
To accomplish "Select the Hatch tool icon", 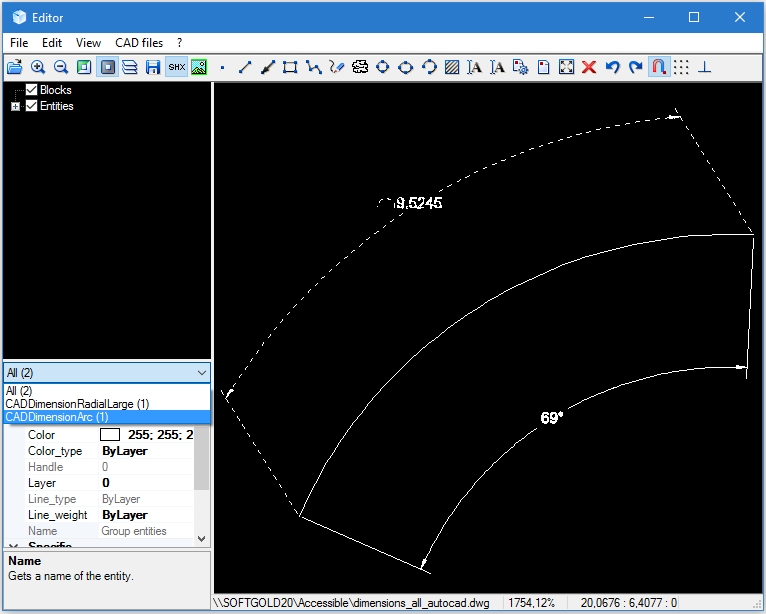I will point(452,67).
